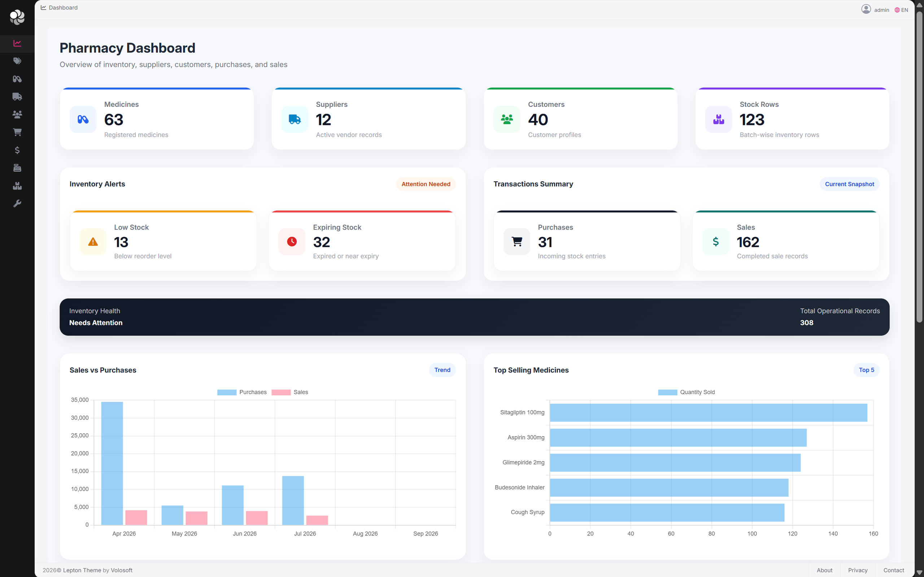This screenshot has width=924, height=577.
Task: Open the tag icon in sidebar
Action: pyautogui.click(x=17, y=61)
